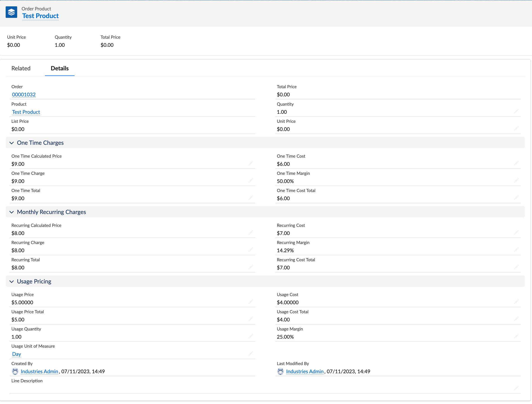
Task: Switch to the Related tab
Action: tap(21, 68)
